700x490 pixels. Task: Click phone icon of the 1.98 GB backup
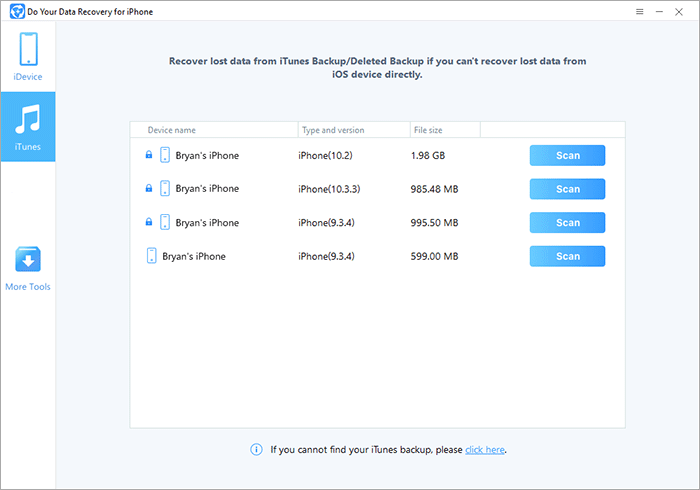165,155
